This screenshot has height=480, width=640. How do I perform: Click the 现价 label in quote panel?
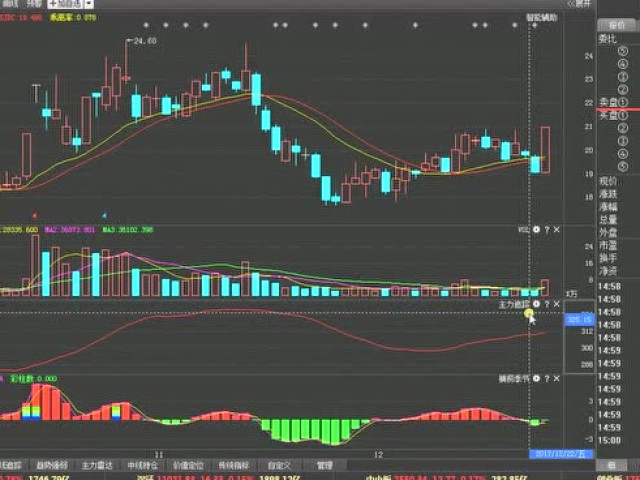pos(608,181)
